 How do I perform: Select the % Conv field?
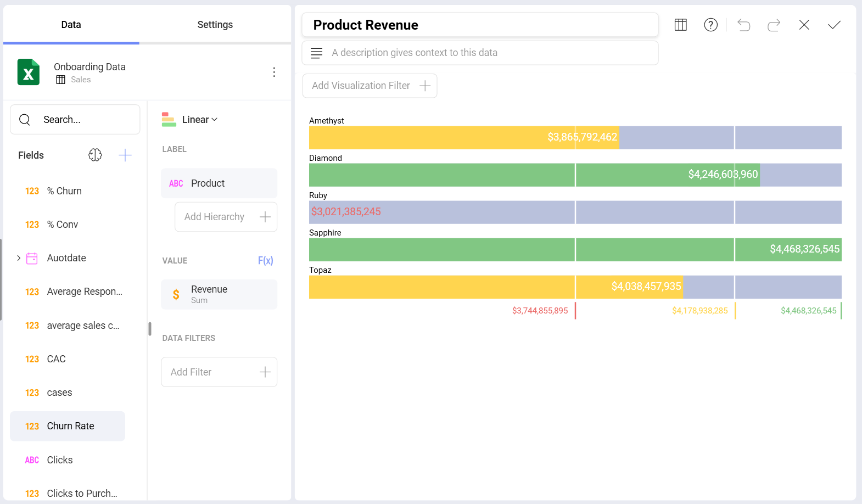(68, 225)
